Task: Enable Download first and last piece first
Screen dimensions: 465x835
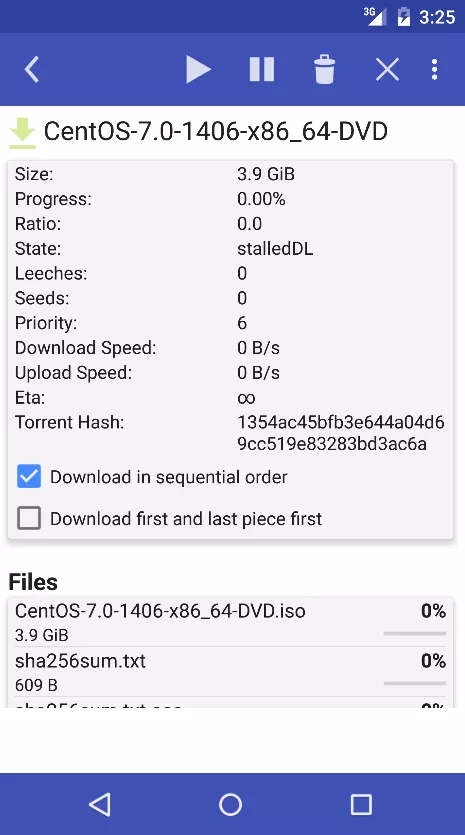Action: pyautogui.click(x=29, y=518)
